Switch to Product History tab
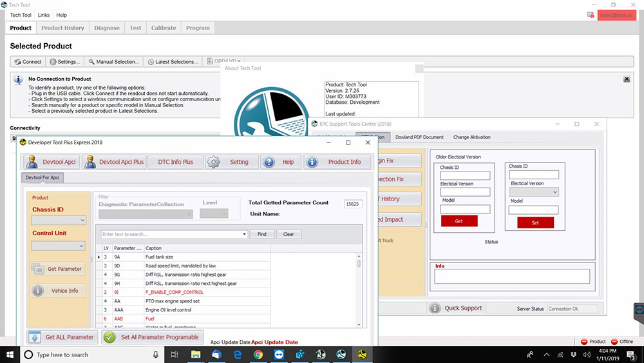This screenshot has width=644, height=363. (x=62, y=28)
